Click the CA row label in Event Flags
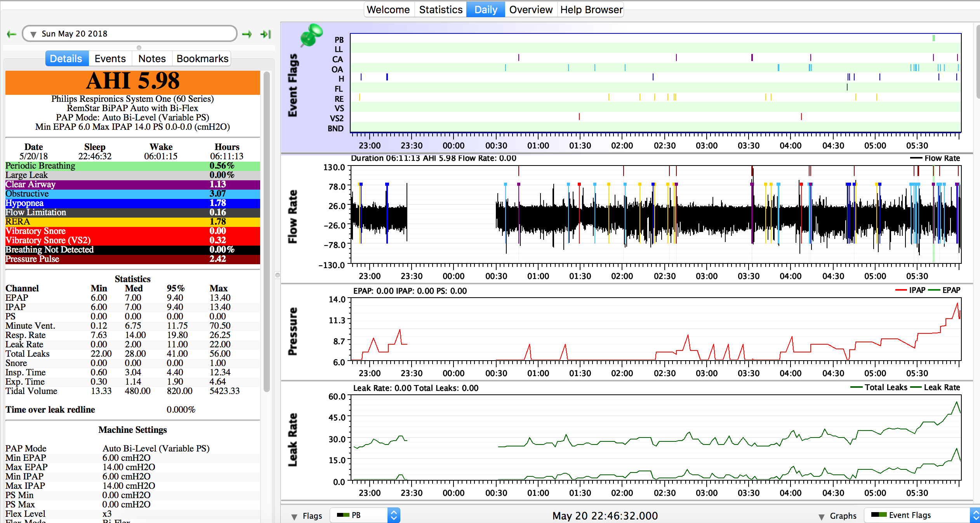 337,59
